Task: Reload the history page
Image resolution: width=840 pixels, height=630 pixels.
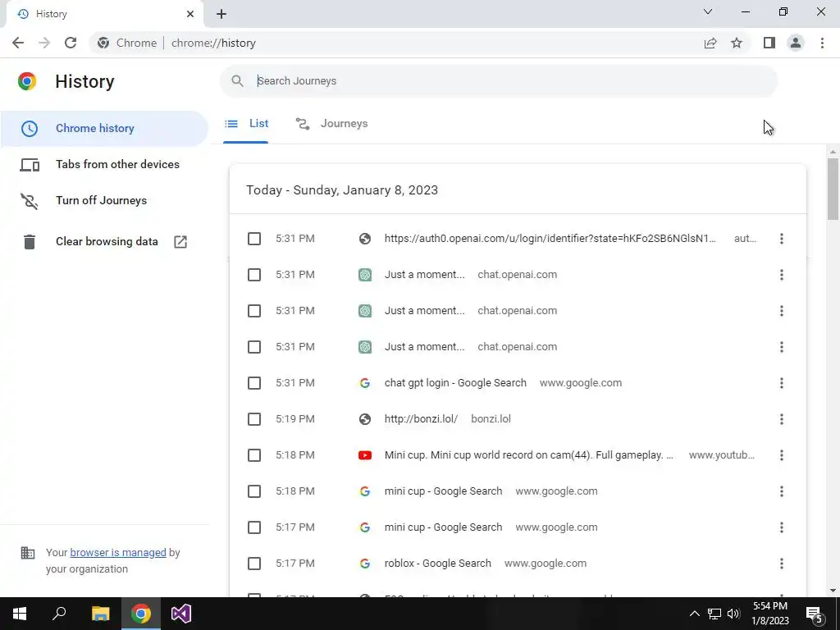Action: tap(71, 43)
